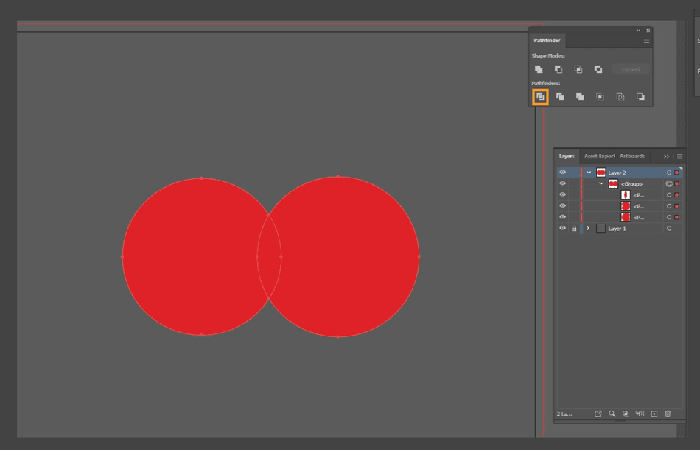700x450 pixels.
Task: Hide Layer 1 with its eye icon
Action: tap(562, 228)
